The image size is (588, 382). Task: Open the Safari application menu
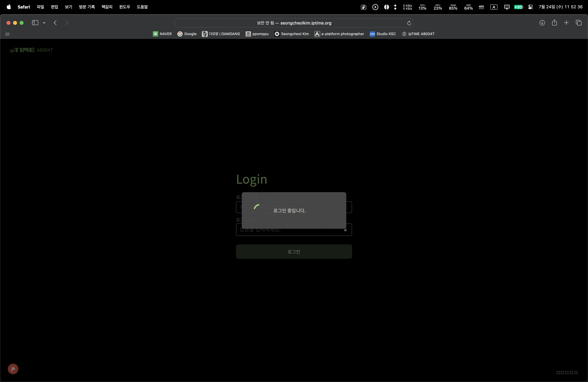coord(24,7)
